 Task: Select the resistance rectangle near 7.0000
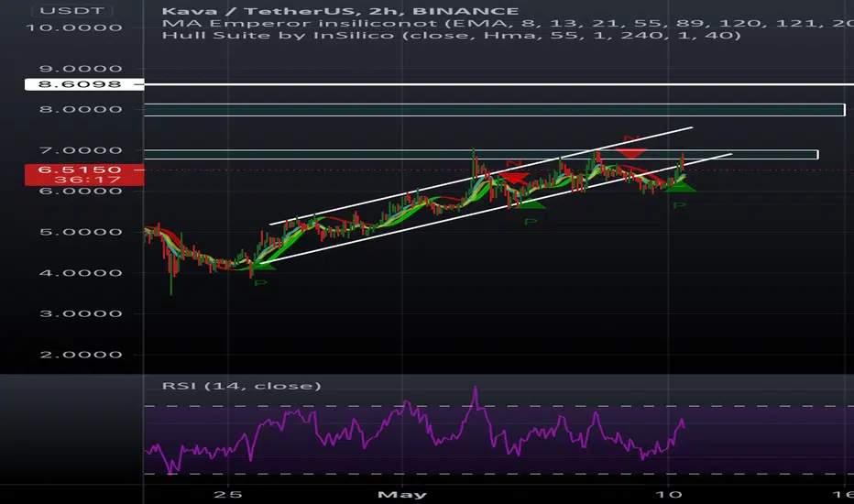pyautogui.click(x=481, y=155)
